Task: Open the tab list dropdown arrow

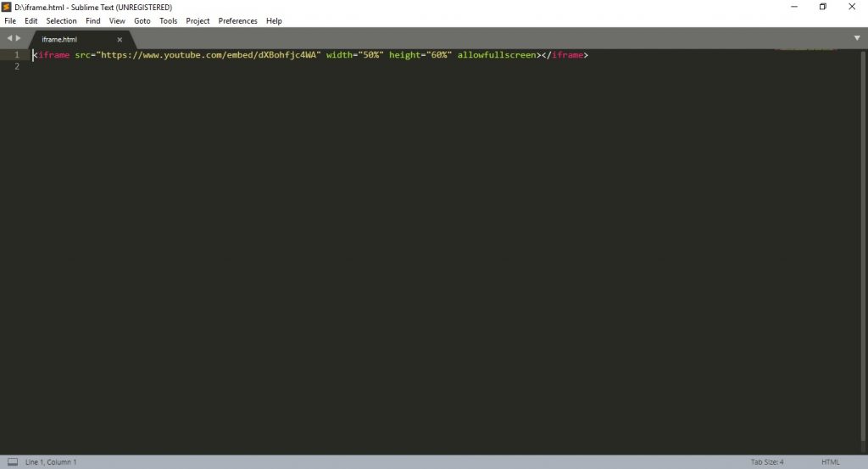Action: click(857, 38)
